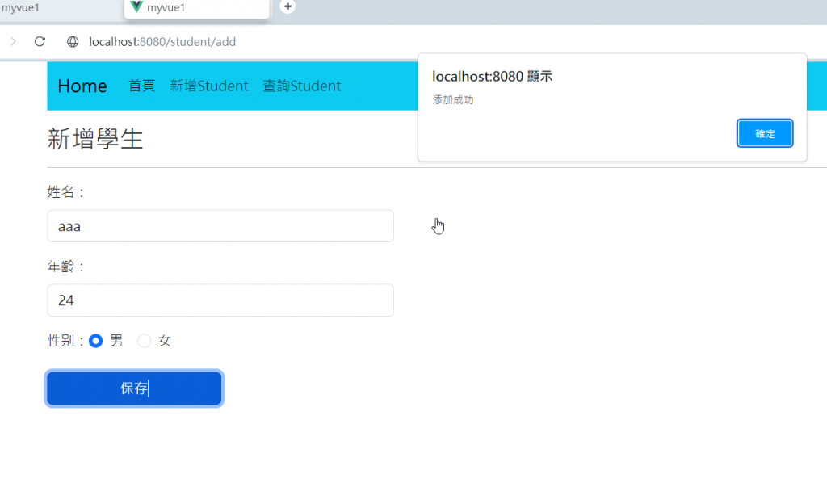The width and height of the screenshot is (827, 504).
Task: Click the Home brand link
Action: [82, 86]
